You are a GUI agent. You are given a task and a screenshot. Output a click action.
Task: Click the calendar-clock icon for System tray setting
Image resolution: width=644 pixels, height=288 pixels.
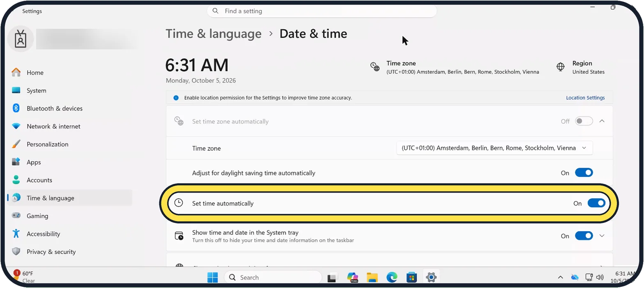click(x=179, y=236)
